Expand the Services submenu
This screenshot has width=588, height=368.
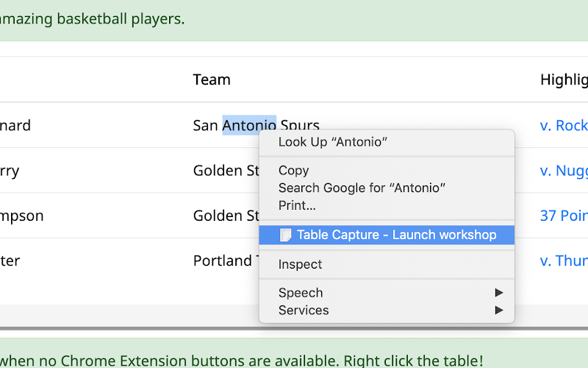click(x=387, y=311)
